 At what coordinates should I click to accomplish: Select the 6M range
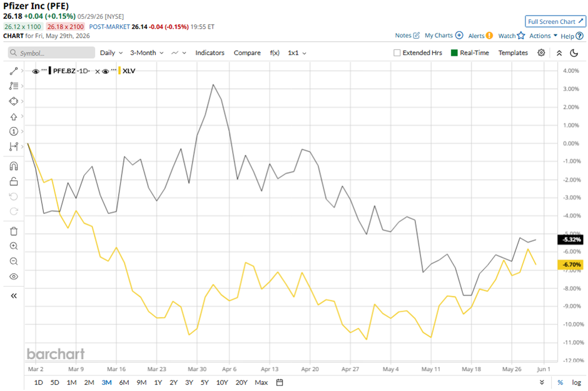coord(124,382)
